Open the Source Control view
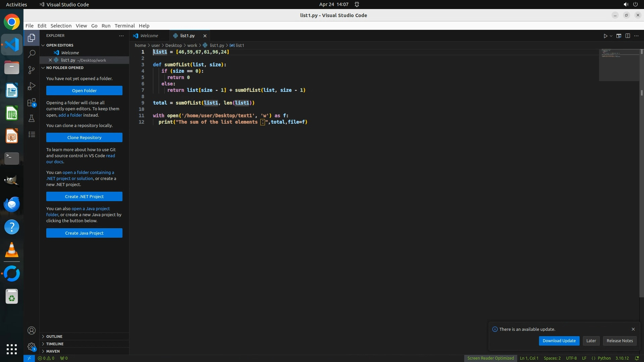644x362 pixels. point(32,70)
